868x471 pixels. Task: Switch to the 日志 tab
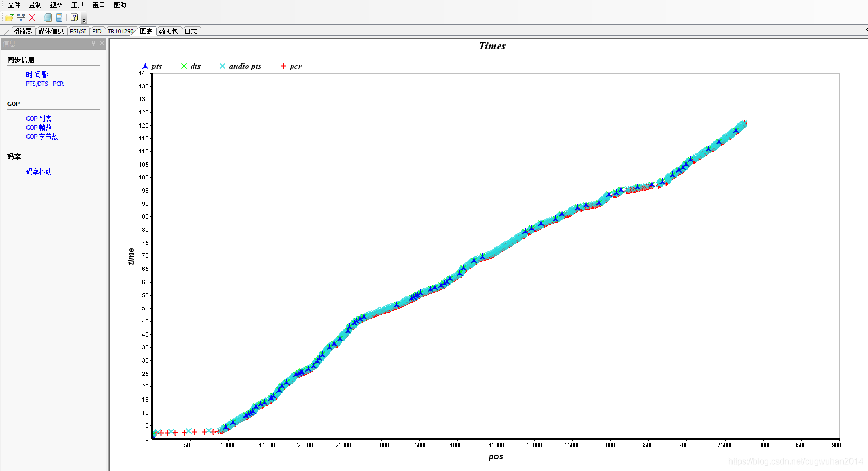tap(191, 31)
